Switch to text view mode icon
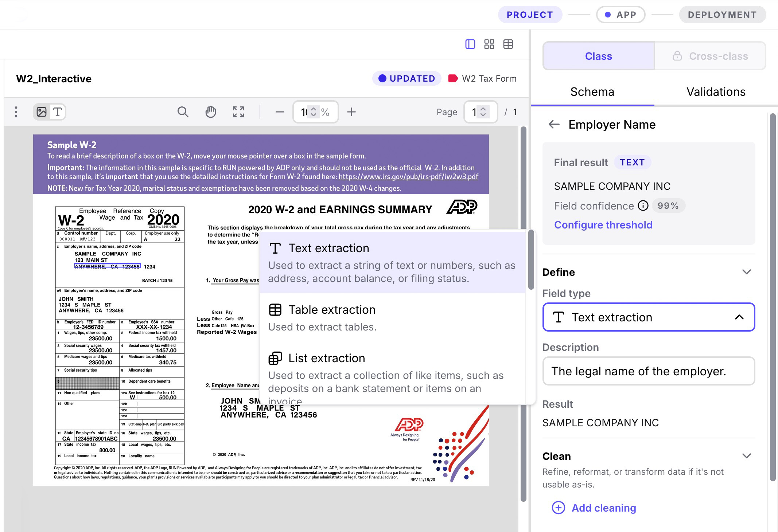The image size is (778, 532). tap(58, 112)
